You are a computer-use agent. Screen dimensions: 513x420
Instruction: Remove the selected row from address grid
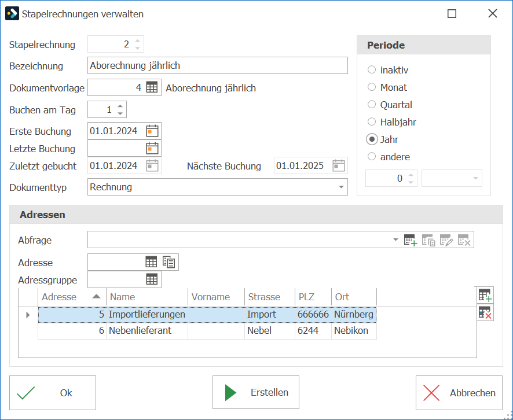pyautogui.click(x=485, y=313)
